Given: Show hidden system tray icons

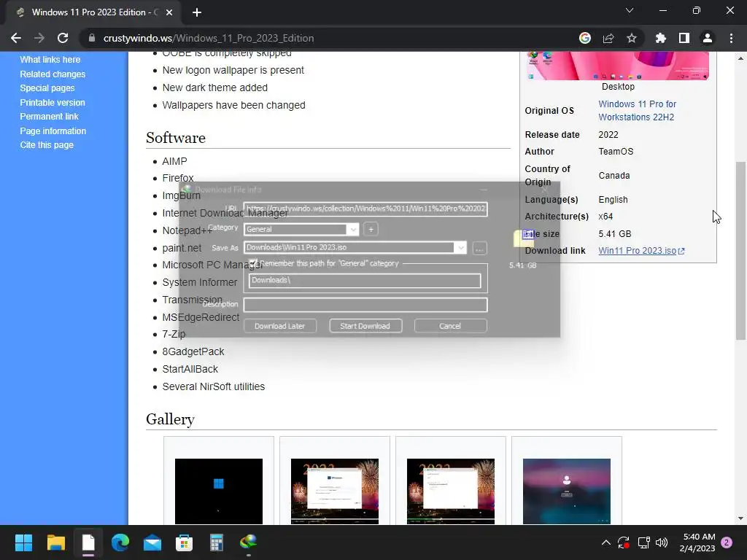Looking at the screenshot, I should (x=606, y=542).
